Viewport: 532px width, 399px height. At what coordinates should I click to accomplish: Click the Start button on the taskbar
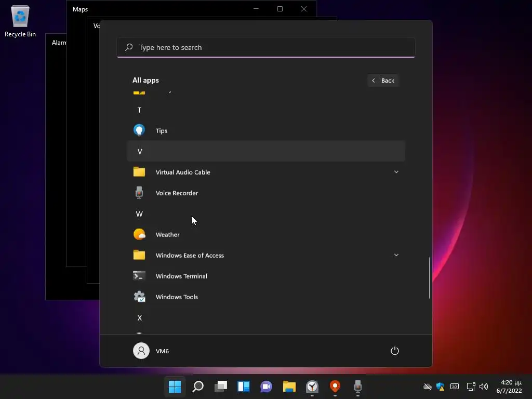(175, 387)
